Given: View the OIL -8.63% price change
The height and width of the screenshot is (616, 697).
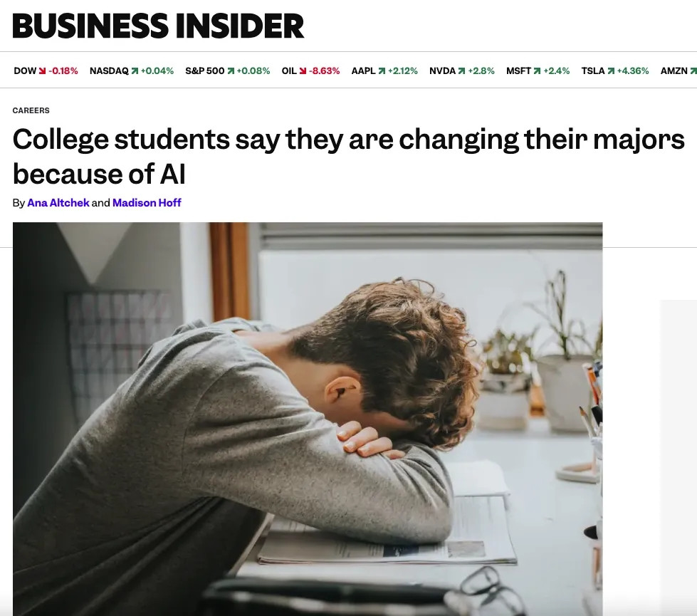Looking at the screenshot, I should coord(324,71).
